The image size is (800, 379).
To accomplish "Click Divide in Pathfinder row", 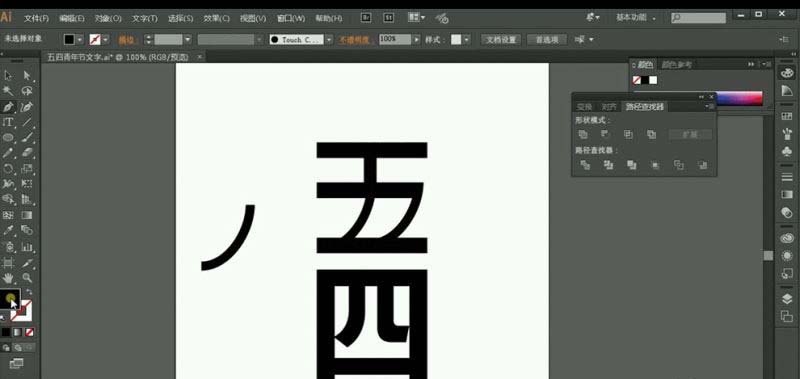I will (x=585, y=165).
